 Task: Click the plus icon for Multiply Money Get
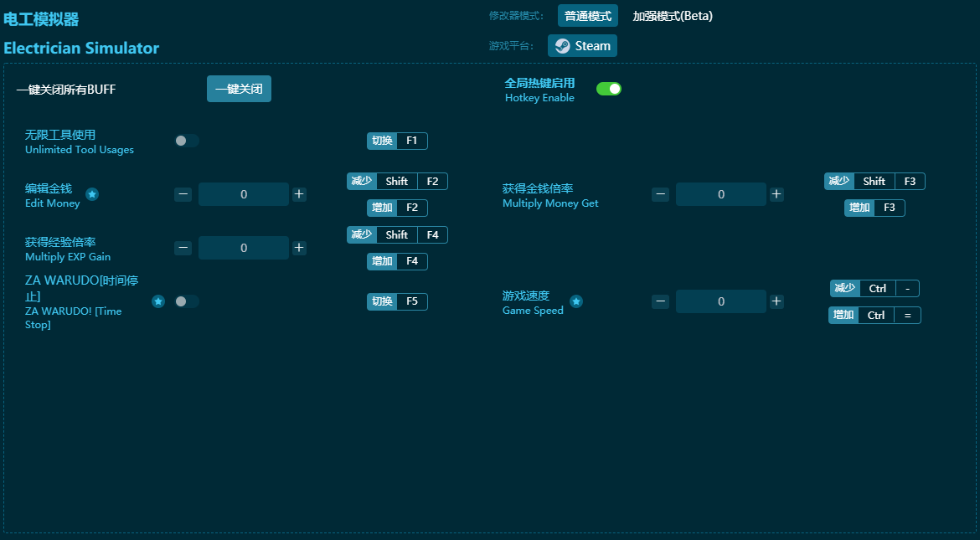point(776,194)
